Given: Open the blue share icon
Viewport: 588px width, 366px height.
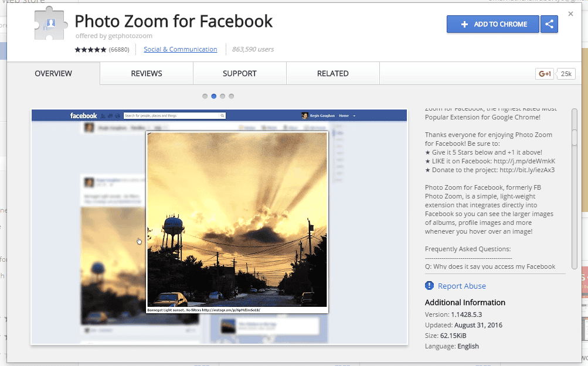Looking at the screenshot, I should pos(549,24).
